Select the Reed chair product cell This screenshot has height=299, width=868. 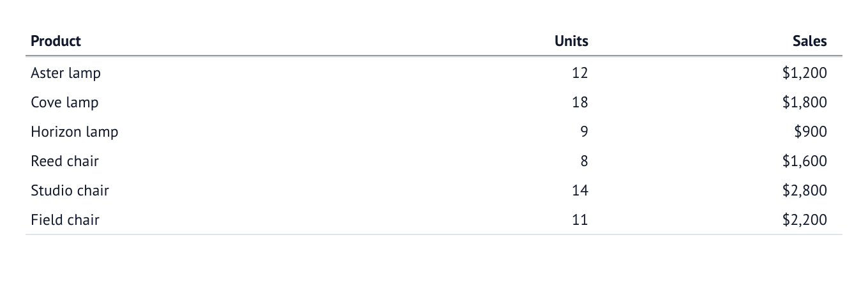(x=64, y=161)
